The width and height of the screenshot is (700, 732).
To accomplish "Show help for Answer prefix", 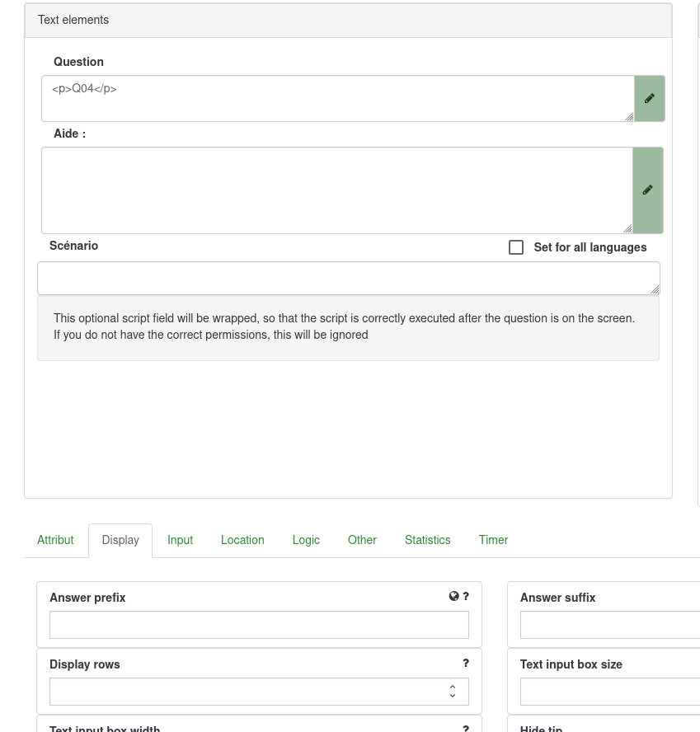I will (x=466, y=597).
